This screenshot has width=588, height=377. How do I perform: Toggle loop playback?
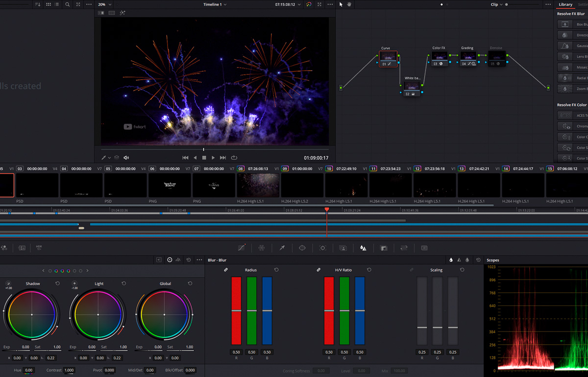[234, 158]
